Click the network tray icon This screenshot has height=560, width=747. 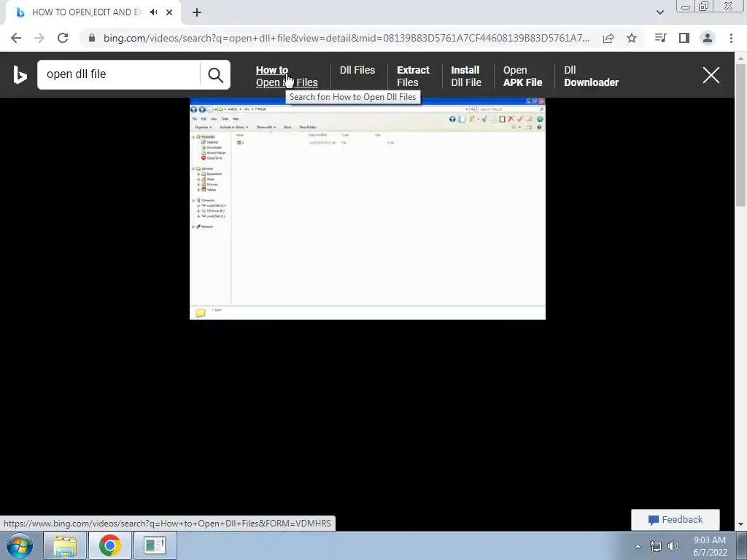pyautogui.click(x=656, y=546)
